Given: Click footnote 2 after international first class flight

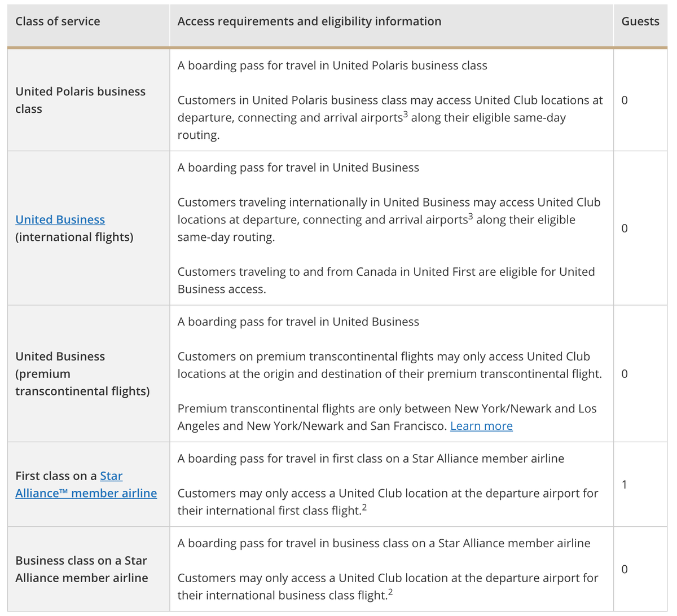Looking at the screenshot, I should point(364,508).
